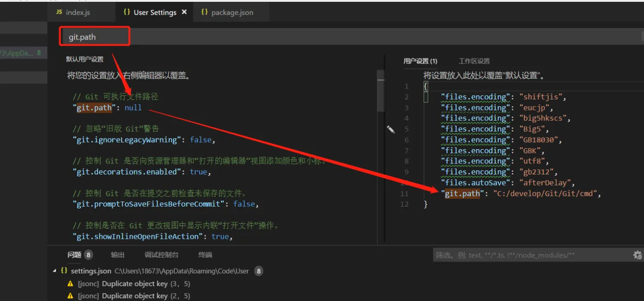This screenshot has height=301, width=644.
Task: Click the // Git 可执行文件路径 comment line
Action: coord(115,97)
